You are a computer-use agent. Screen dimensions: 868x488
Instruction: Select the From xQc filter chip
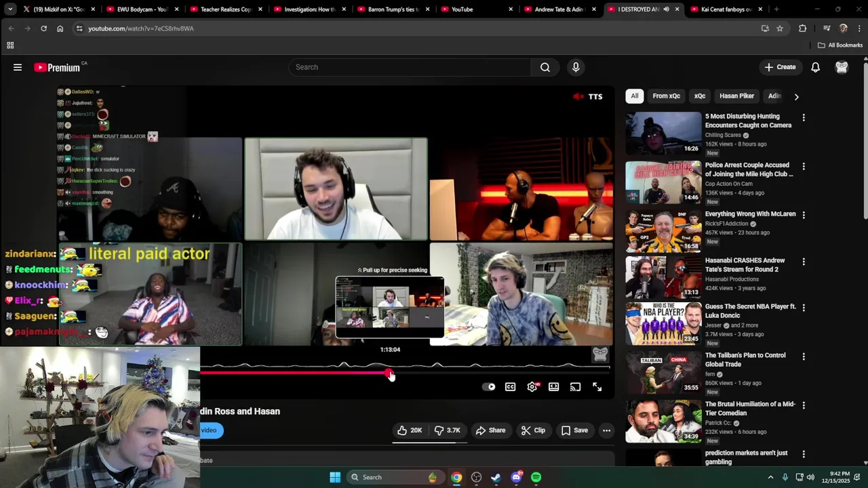[667, 96]
